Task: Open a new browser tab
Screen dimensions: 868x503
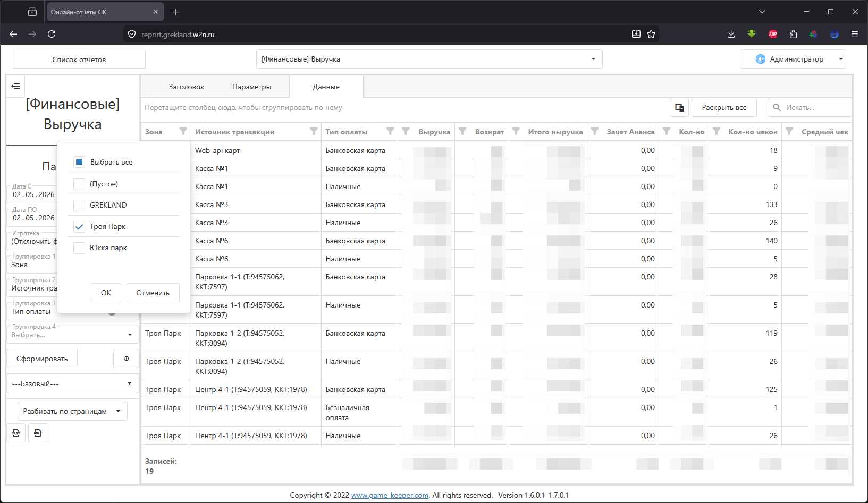Action: point(176,12)
